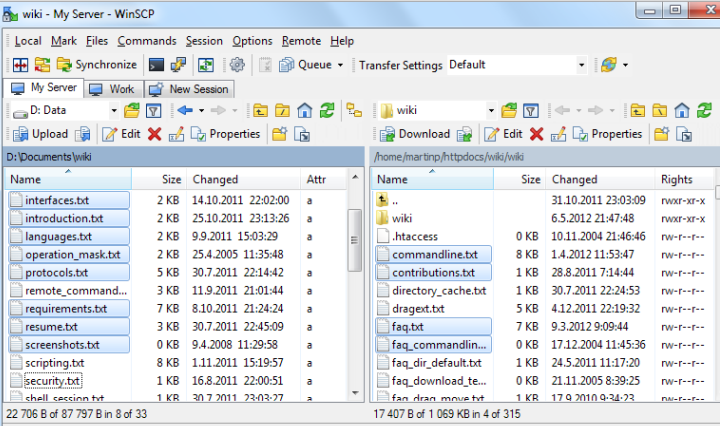
Task: Open the Mark menu
Action: tap(64, 41)
